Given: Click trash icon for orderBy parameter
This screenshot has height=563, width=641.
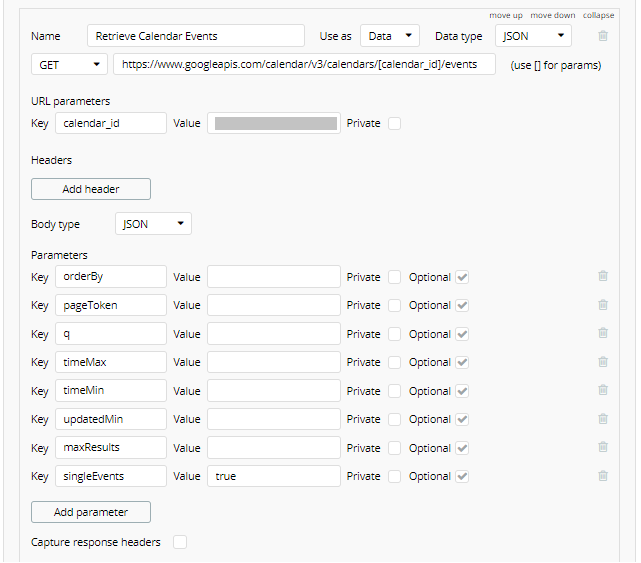Looking at the screenshot, I should 602,277.
